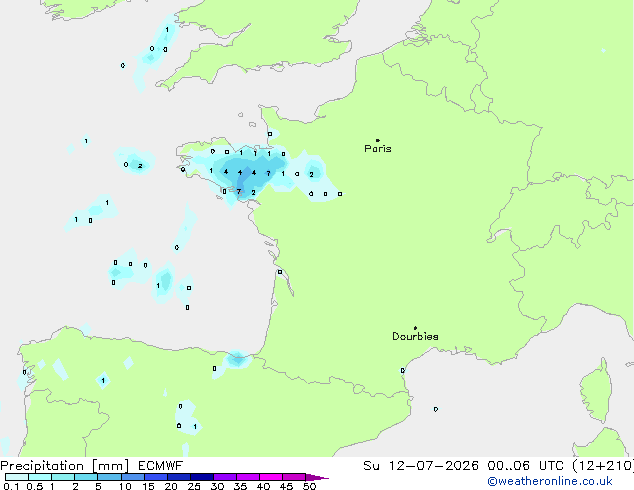Click the '50' legend scale label
This screenshot has width=634, height=490.
point(309,486)
